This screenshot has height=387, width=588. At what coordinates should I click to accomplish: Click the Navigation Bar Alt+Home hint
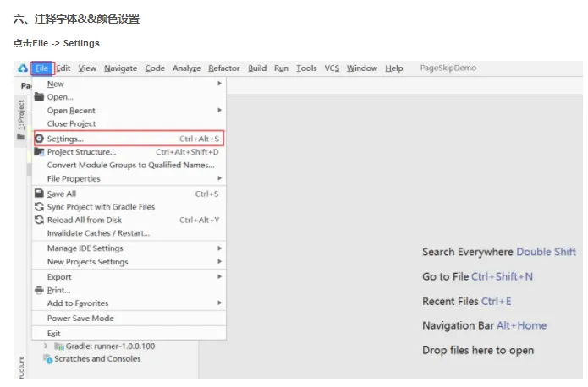[x=484, y=325]
